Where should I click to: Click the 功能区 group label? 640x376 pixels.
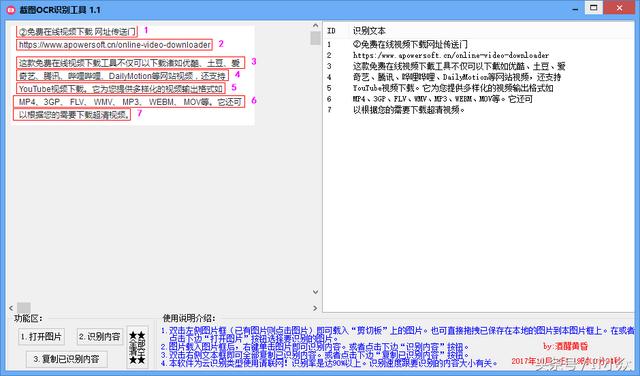[29, 318]
